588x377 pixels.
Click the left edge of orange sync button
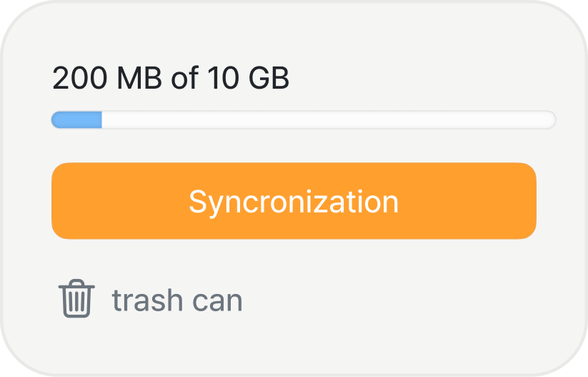[59, 201]
